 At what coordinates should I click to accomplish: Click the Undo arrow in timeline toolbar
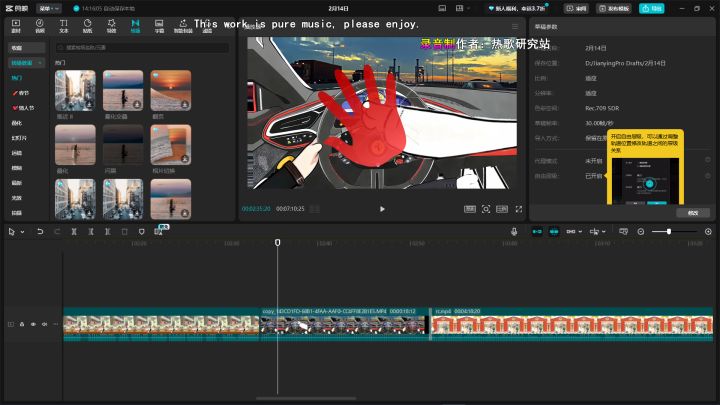40,231
